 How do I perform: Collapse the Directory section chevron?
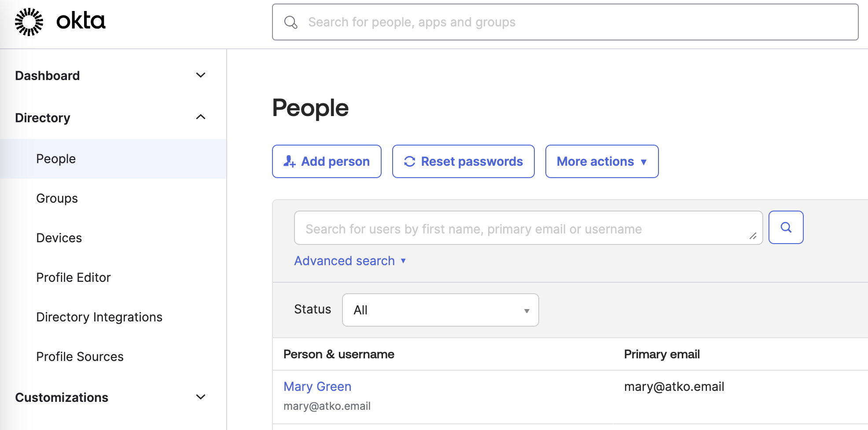[x=201, y=117]
